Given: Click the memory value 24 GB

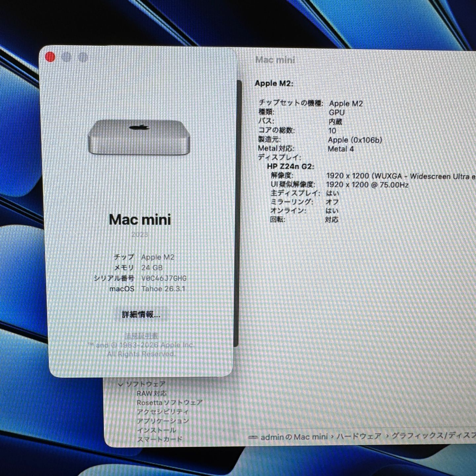Looking at the screenshot, I should 152,268.
